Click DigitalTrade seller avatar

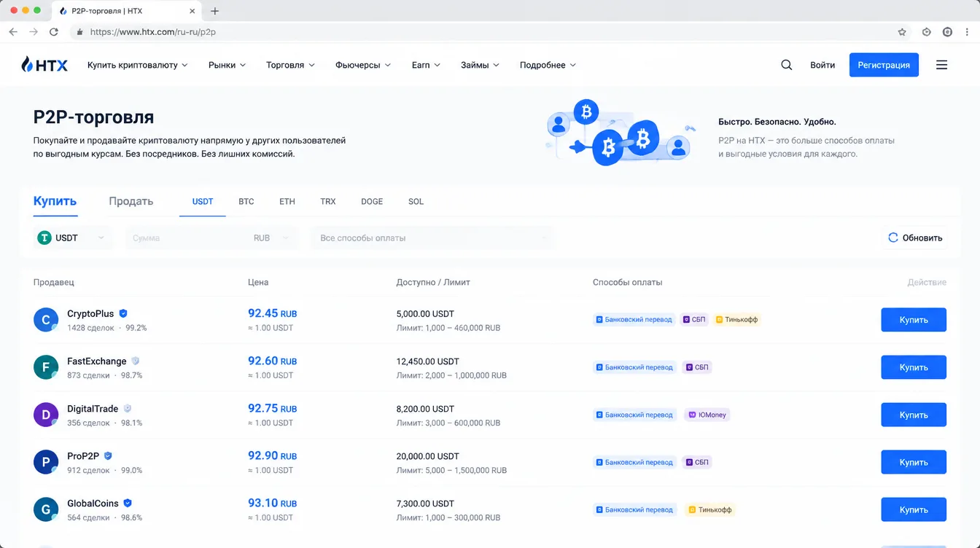click(46, 415)
